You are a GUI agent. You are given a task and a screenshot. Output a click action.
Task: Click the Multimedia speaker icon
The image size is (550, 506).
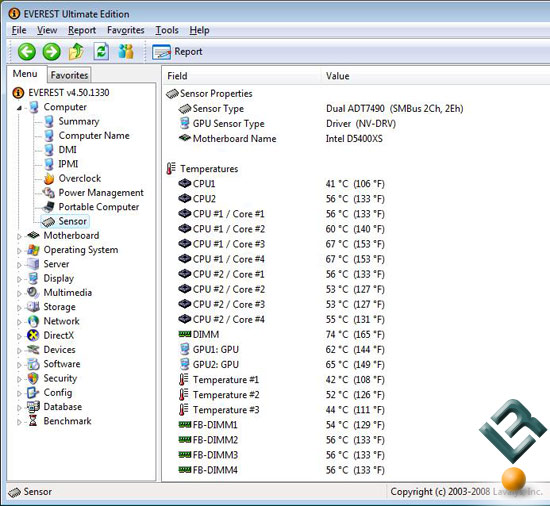(33, 292)
